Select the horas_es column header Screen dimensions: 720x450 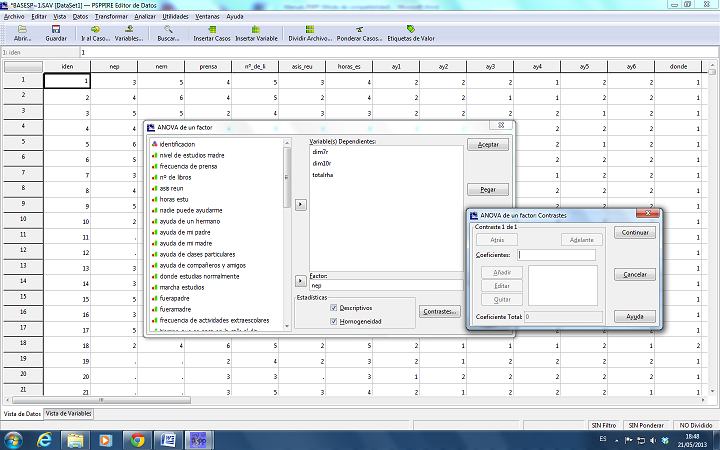pos(349,67)
